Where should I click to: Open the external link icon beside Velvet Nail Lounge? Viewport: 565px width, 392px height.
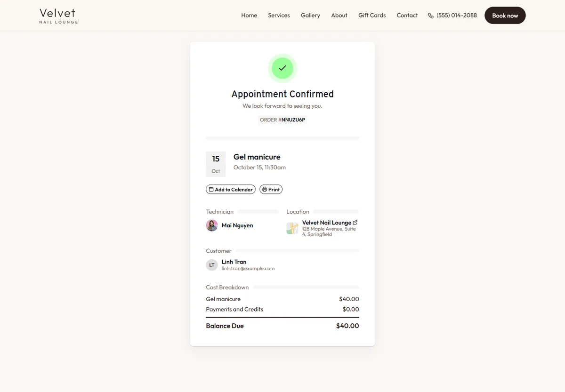click(x=355, y=223)
